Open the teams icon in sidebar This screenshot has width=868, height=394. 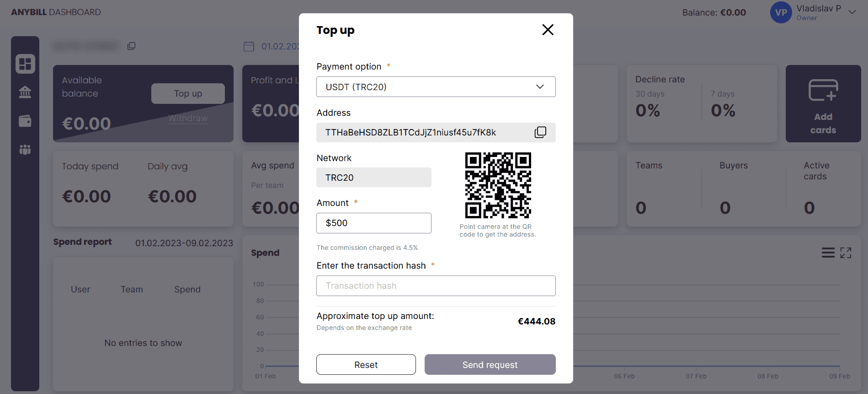[x=25, y=150]
